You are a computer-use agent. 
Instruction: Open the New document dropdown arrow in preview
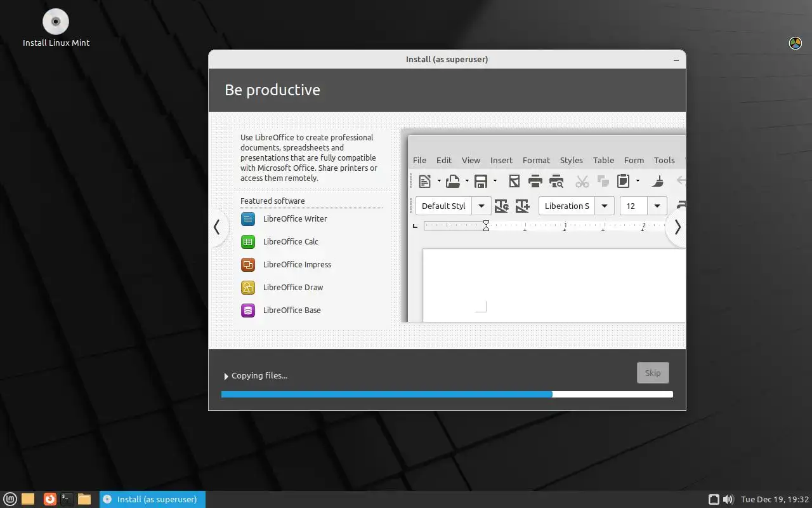(439, 182)
